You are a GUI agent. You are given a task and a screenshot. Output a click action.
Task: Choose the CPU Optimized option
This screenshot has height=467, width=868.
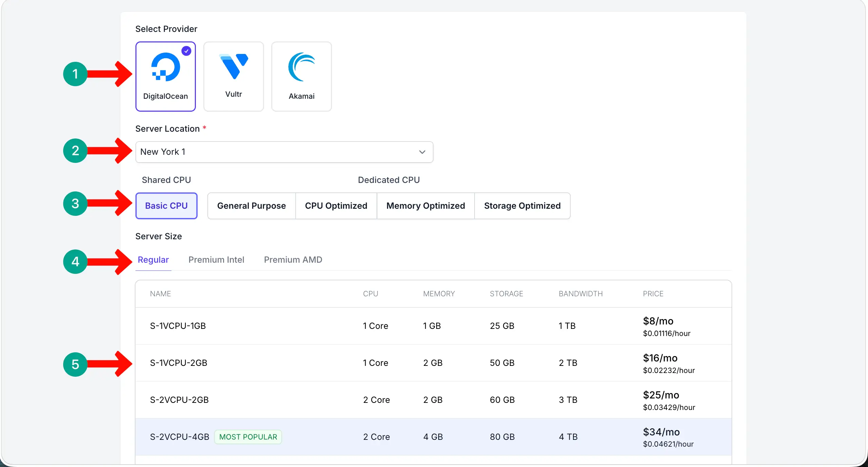(336, 206)
